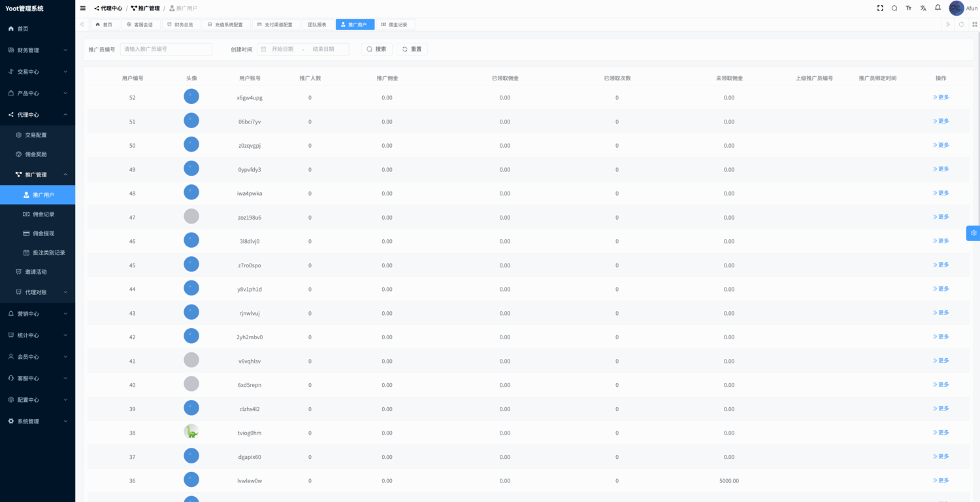Open the blue settings gear on right edge
The image size is (980, 502).
(x=973, y=233)
